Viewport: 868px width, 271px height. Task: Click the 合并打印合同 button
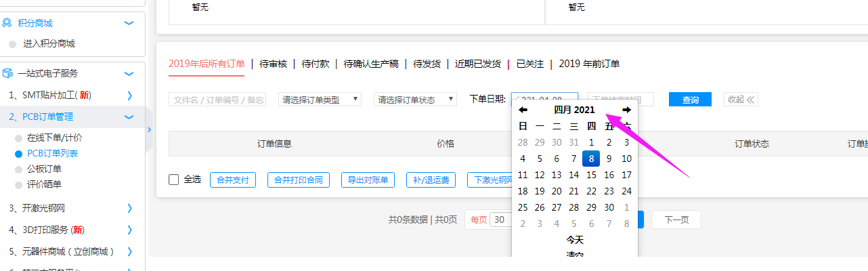pos(299,180)
